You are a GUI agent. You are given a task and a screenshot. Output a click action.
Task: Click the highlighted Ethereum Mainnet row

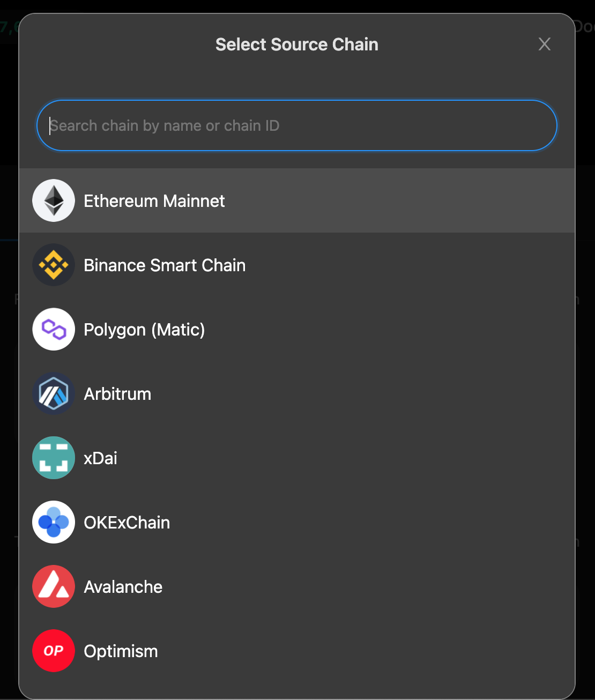tap(296, 200)
